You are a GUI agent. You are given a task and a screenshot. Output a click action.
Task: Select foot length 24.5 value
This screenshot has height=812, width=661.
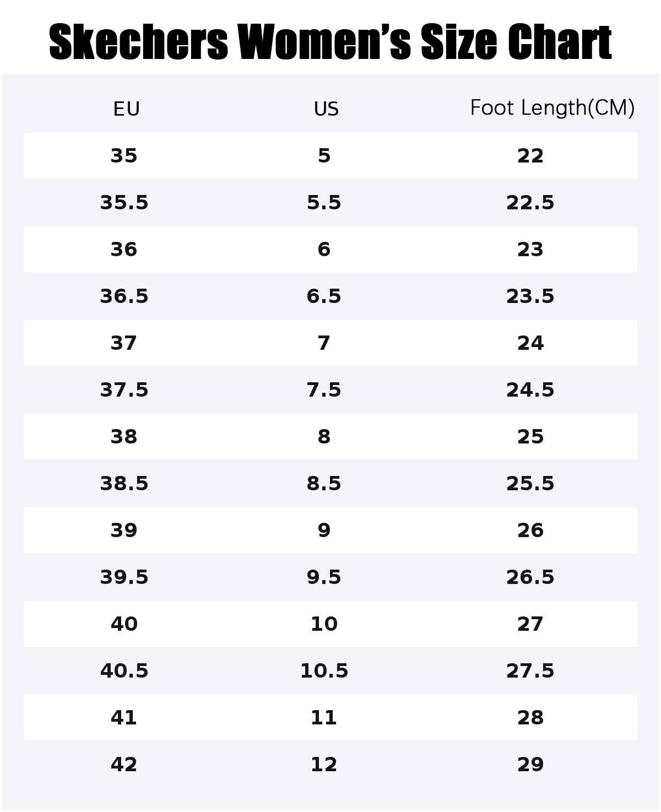[x=530, y=390]
